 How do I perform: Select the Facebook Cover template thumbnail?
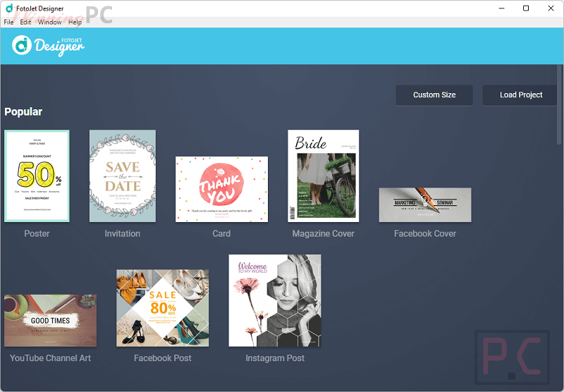(424, 205)
